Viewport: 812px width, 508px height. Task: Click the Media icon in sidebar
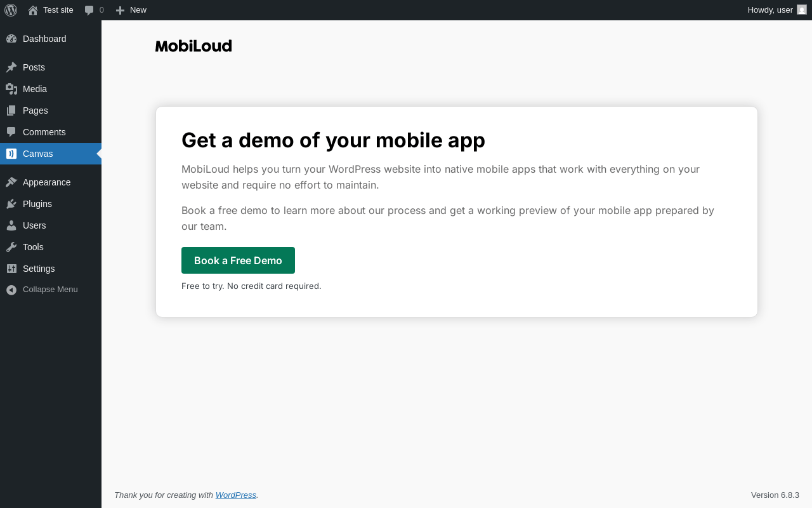(11, 89)
